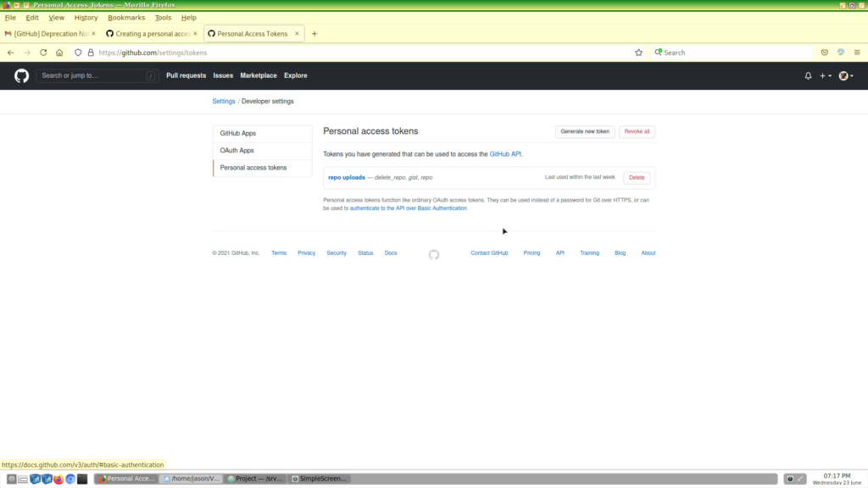Open a new tab with the plus button
Viewport: 868px width, 488px height.
314,34
